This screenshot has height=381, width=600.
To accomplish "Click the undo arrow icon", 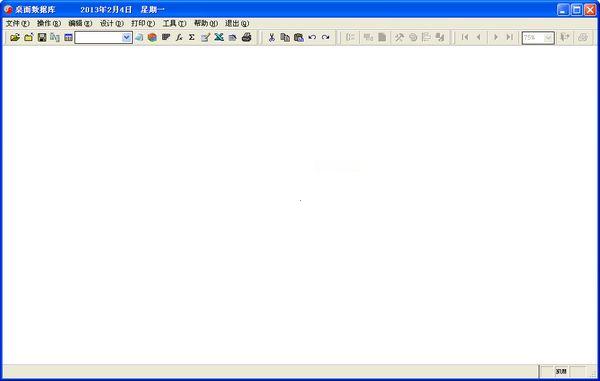I will (312, 37).
